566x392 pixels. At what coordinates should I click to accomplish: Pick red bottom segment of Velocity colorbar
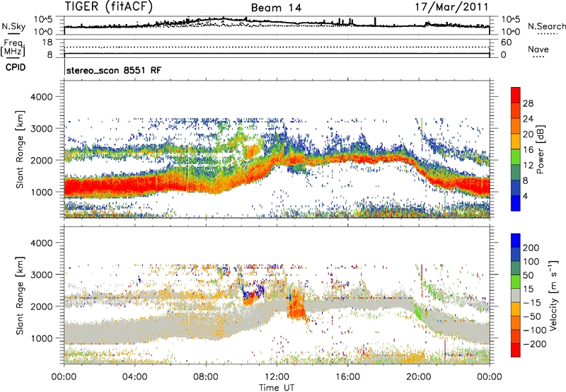pos(516,350)
